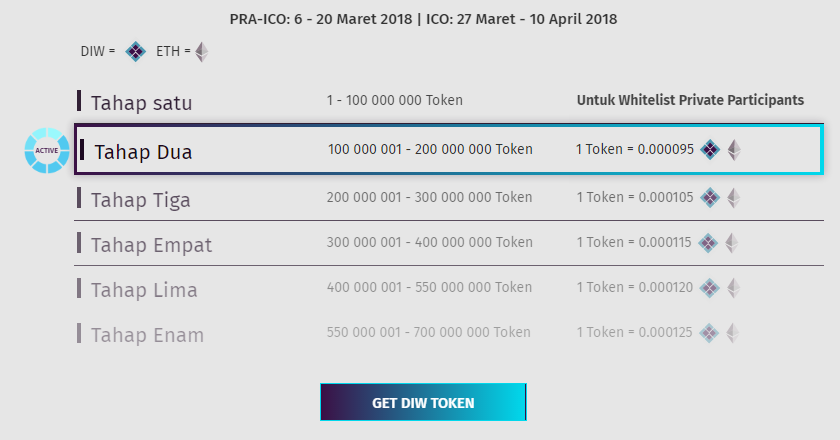The height and width of the screenshot is (440, 840).
Task: Select the Tahap Enam stage heading
Action: 147,335
